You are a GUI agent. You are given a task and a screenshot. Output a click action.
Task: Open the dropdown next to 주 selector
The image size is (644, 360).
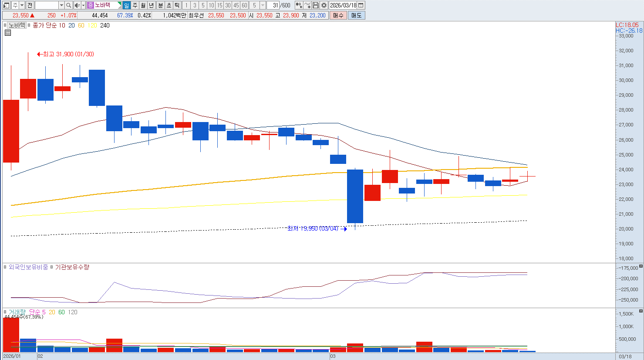click(x=22, y=5)
